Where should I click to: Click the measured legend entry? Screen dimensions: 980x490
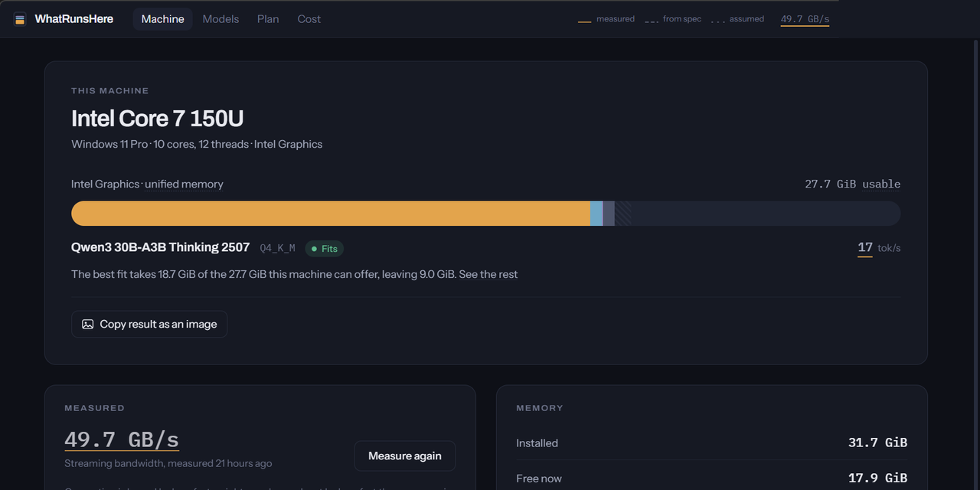point(606,19)
